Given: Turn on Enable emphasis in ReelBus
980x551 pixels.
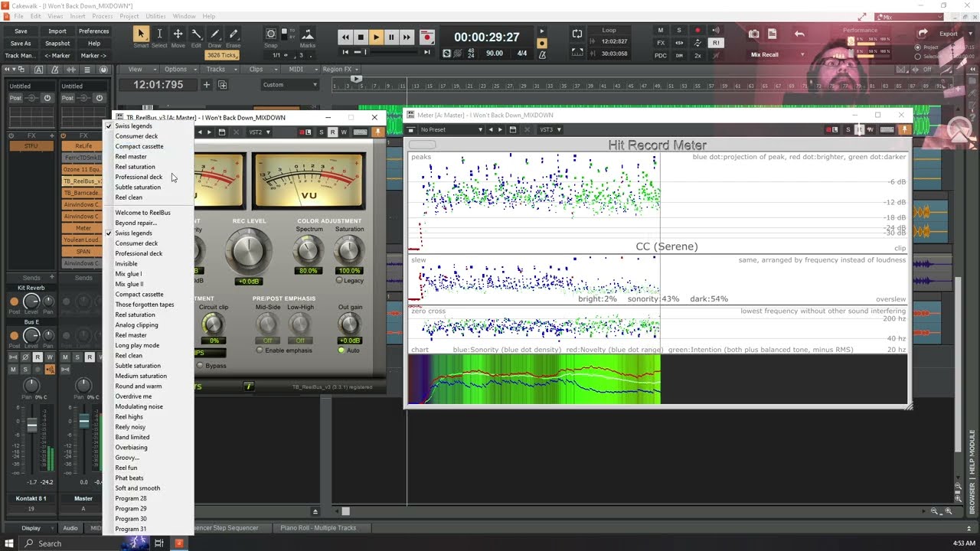Looking at the screenshot, I should point(260,350).
